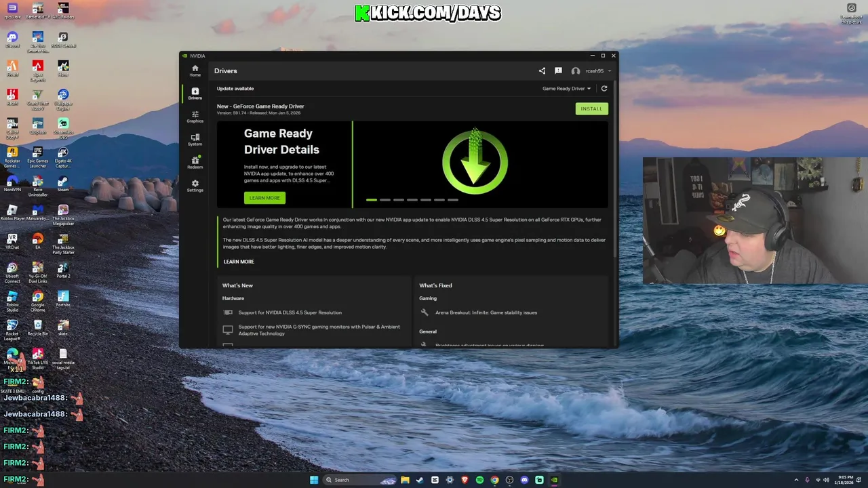Click the NVIDIA window vertical scrollbar

615,169
